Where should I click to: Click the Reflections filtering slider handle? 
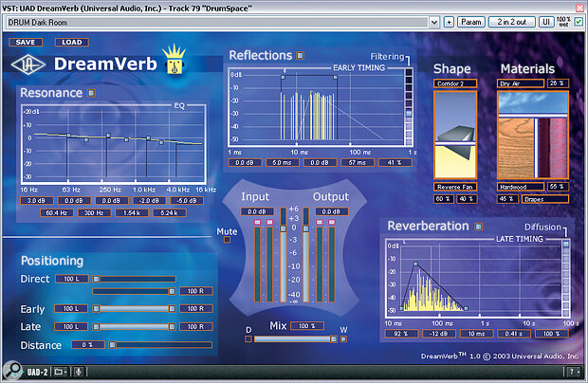tap(409, 113)
